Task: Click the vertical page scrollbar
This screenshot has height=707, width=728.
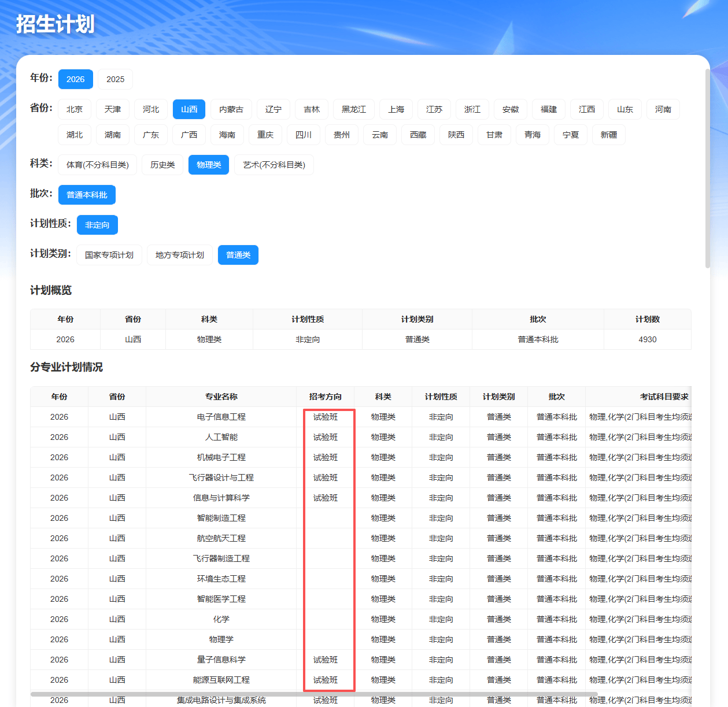Action: (x=707, y=169)
